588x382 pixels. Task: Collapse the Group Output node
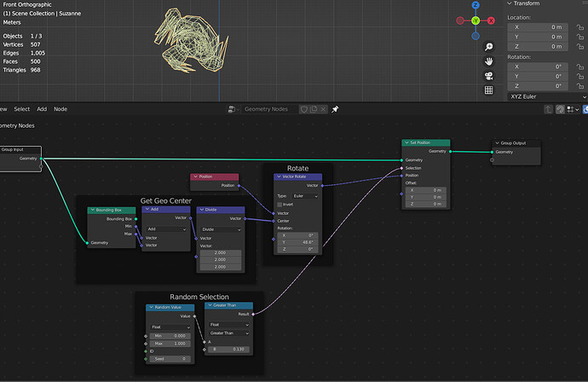click(x=498, y=143)
